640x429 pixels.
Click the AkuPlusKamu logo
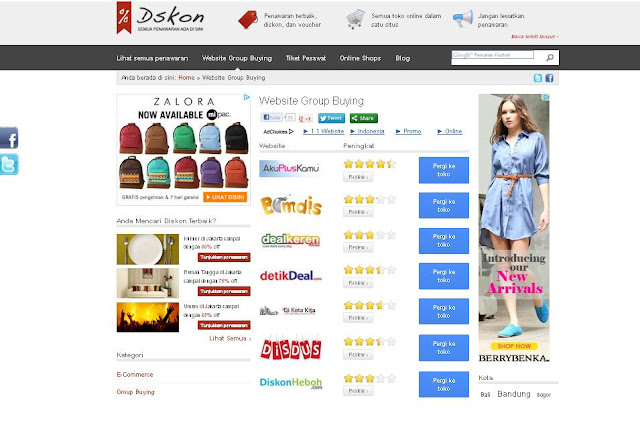point(290,168)
